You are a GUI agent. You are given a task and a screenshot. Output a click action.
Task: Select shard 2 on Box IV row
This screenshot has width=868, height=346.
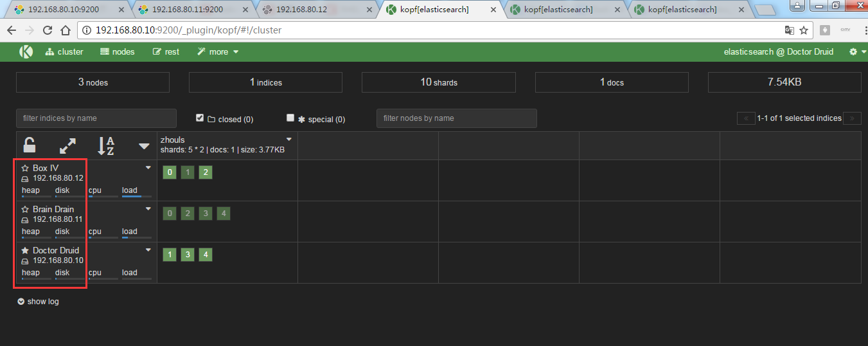pyautogui.click(x=205, y=172)
